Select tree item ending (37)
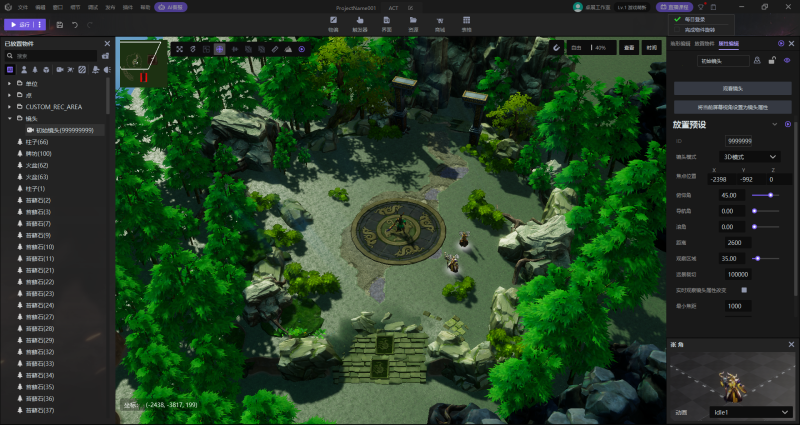Viewport: 800px width, 425px height. click(x=38, y=410)
